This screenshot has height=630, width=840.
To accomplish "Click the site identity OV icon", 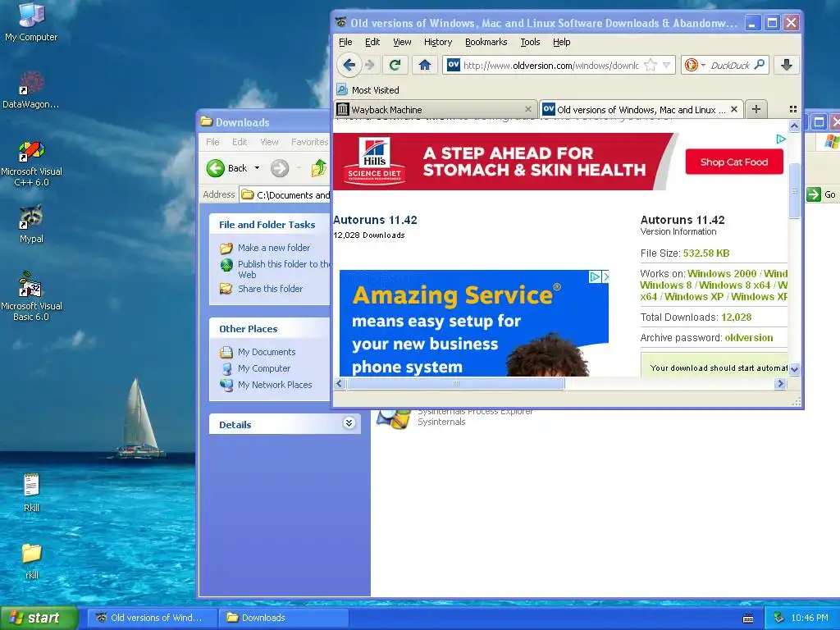I will (453, 65).
